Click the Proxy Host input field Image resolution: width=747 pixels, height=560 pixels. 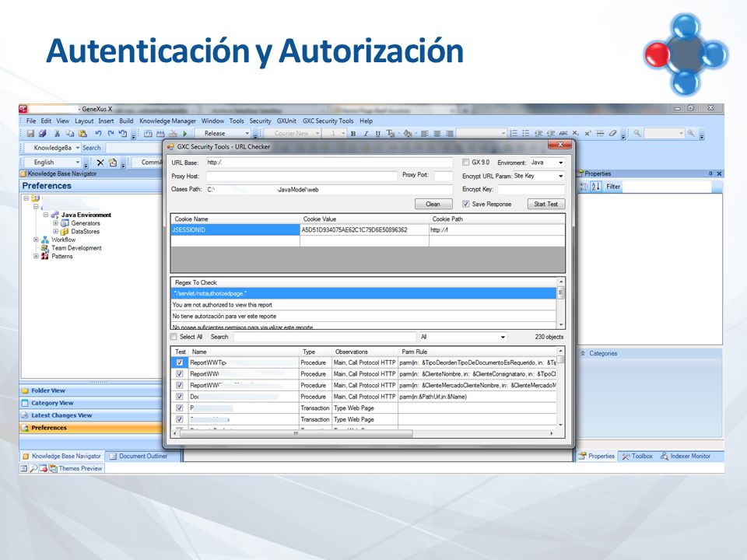[302, 176]
